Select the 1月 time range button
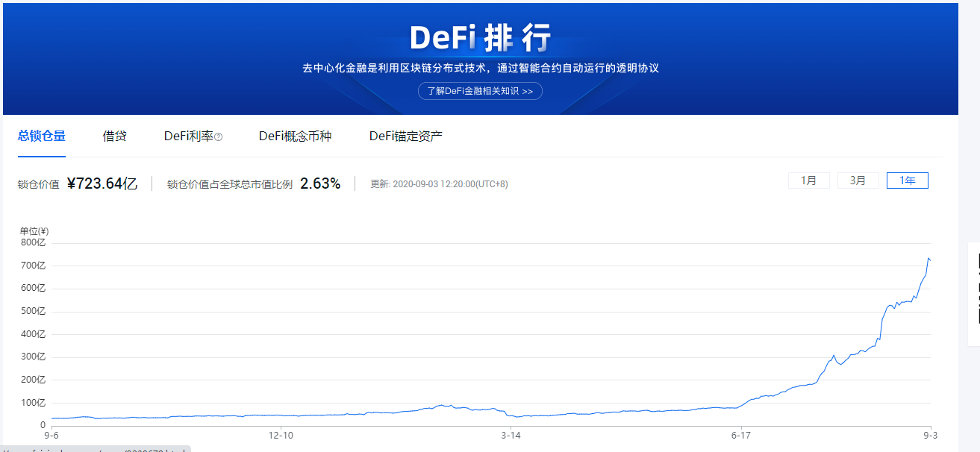Screen dimensions: 980x452 (x=809, y=181)
